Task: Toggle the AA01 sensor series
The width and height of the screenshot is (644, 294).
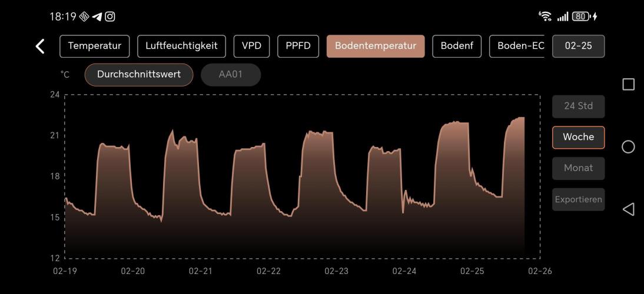Action: (231, 75)
